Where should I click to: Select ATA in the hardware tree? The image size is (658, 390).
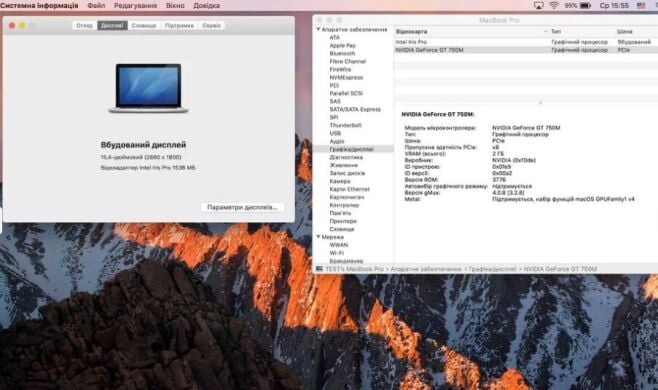tap(334, 37)
